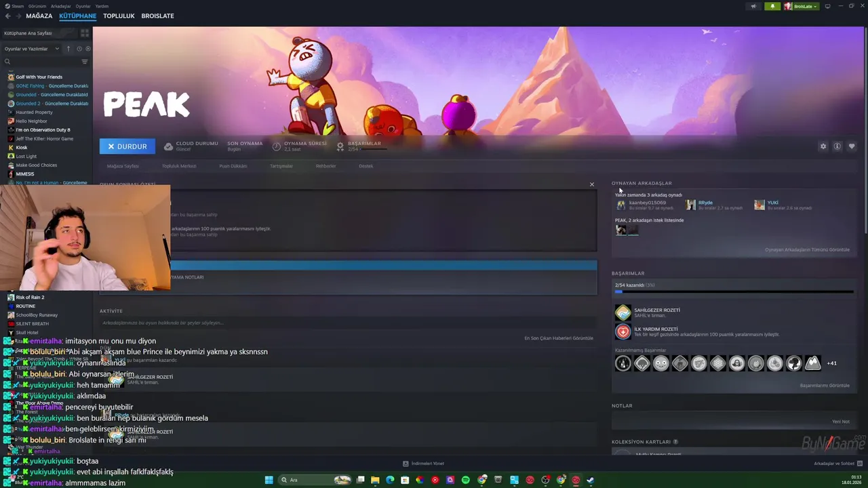
Task: Switch to Big Picture mode icon
Action: pyautogui.click(x=827, y=6)
